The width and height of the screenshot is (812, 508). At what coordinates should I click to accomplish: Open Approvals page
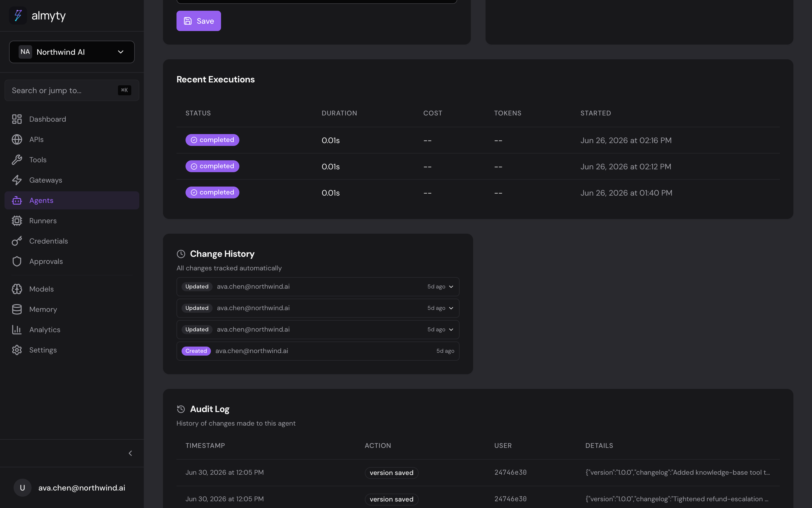(72, 261)
